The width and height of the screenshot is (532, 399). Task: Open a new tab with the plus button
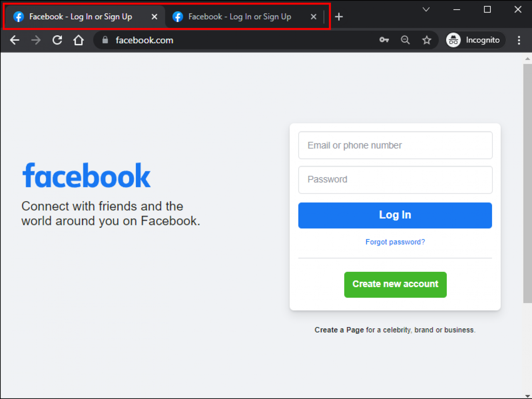coord(339,17)
